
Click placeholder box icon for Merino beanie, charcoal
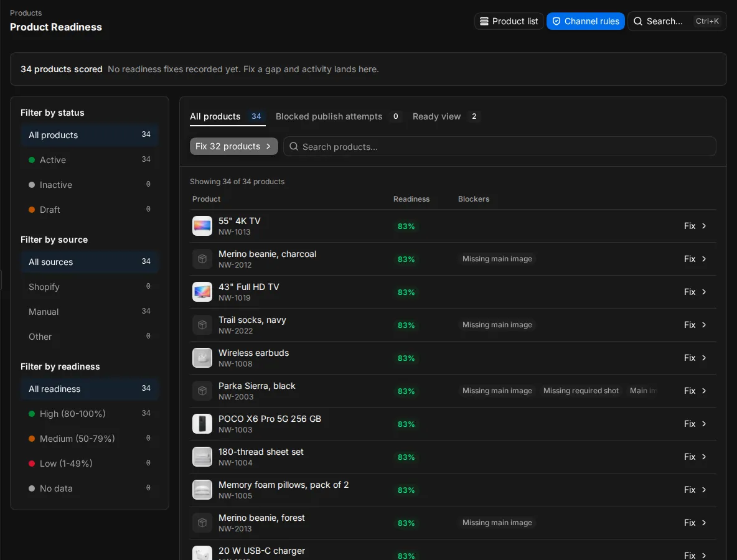[x=202, y=259]
